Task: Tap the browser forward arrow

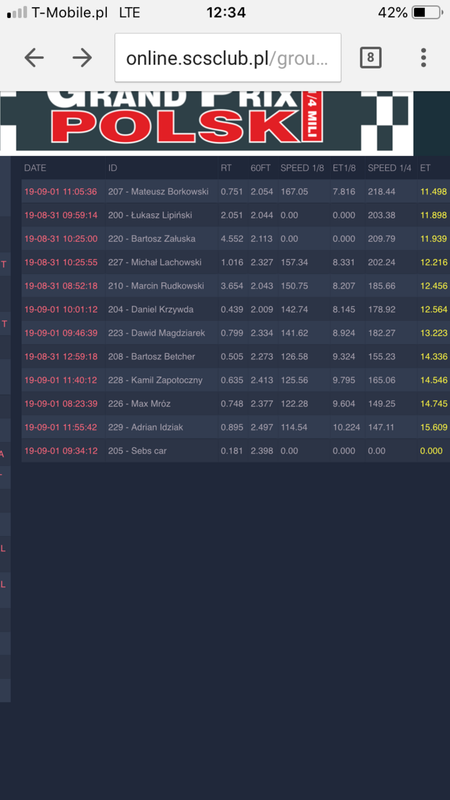Action: [x=82, y=58]
